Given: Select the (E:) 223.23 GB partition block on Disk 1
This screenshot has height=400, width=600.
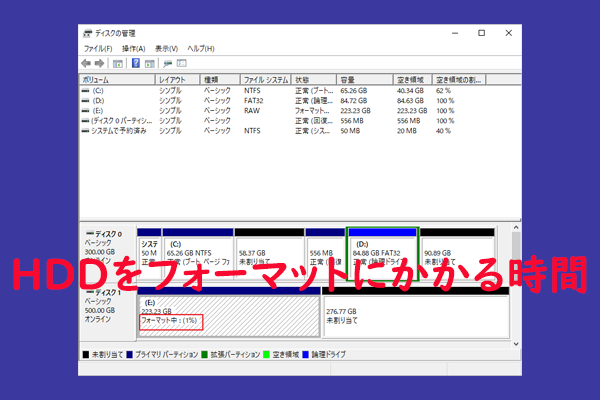Looking at the screenshot, I should click(229, 312).
